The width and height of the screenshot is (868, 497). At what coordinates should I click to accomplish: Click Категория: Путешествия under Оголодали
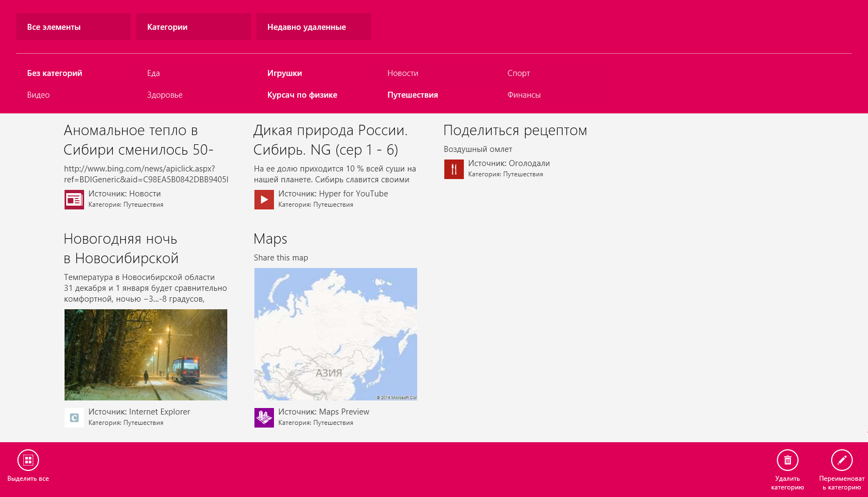pyautogui.click(x=506, y=174)
